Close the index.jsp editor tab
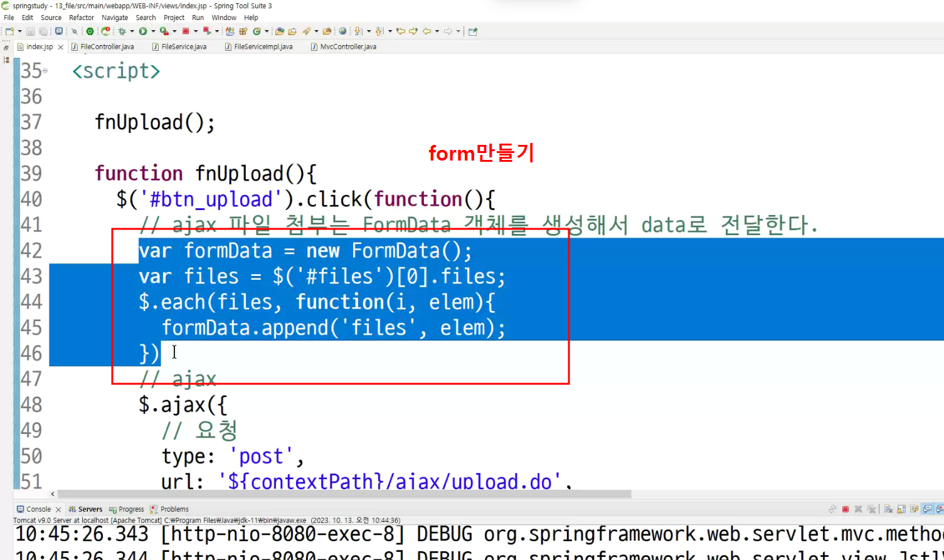The height and width of the screenshot is (560, 944). click(60, 47)
